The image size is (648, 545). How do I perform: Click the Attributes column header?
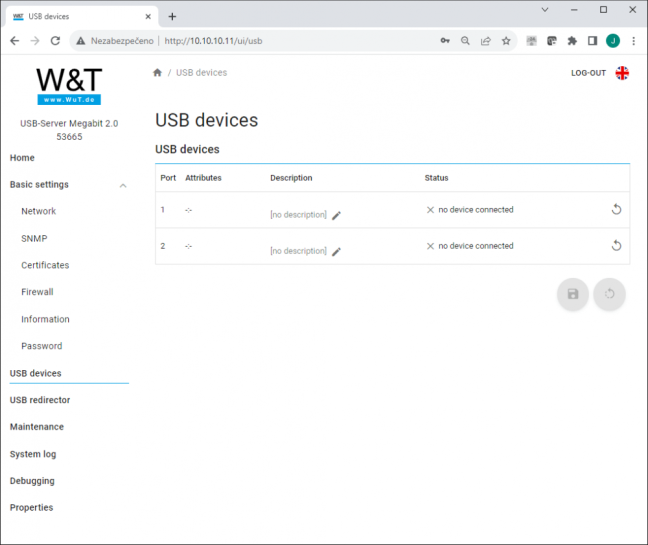(203, 178)
